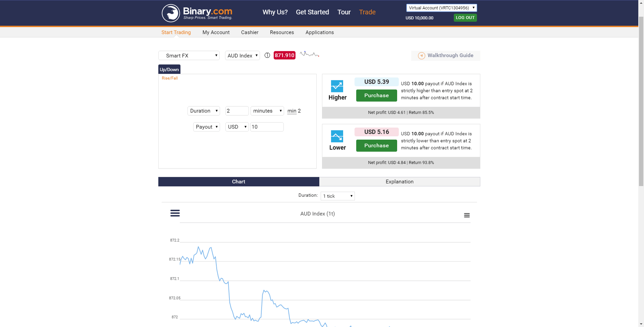
Task: Click the Walkthrough Guide compass icon
Action: click(x=422, y=56)
